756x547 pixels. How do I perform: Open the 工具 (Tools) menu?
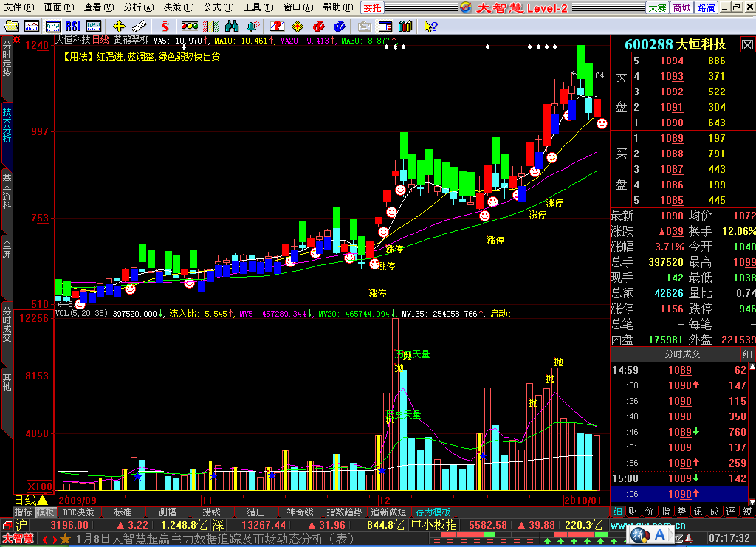tap(258, 7)
